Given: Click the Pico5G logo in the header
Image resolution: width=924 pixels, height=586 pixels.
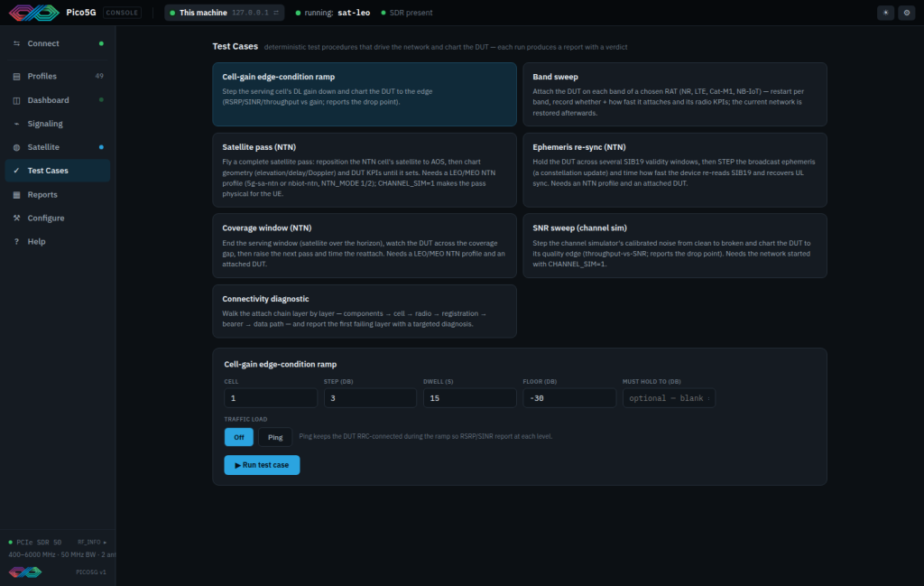Looking at the screenshot, I should point(34,13).
